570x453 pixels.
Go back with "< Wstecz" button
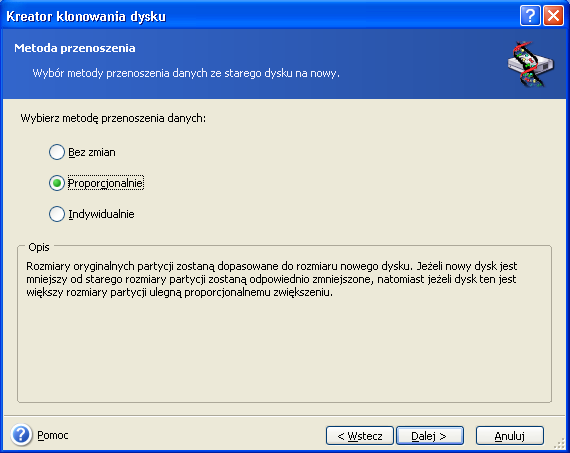point(360,436)
